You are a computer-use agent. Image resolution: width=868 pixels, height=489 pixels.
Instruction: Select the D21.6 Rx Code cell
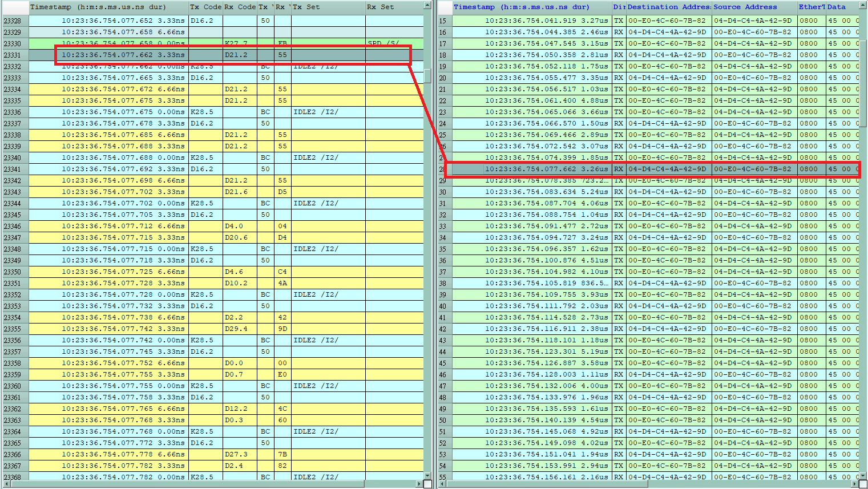click(x=240, y=192)
